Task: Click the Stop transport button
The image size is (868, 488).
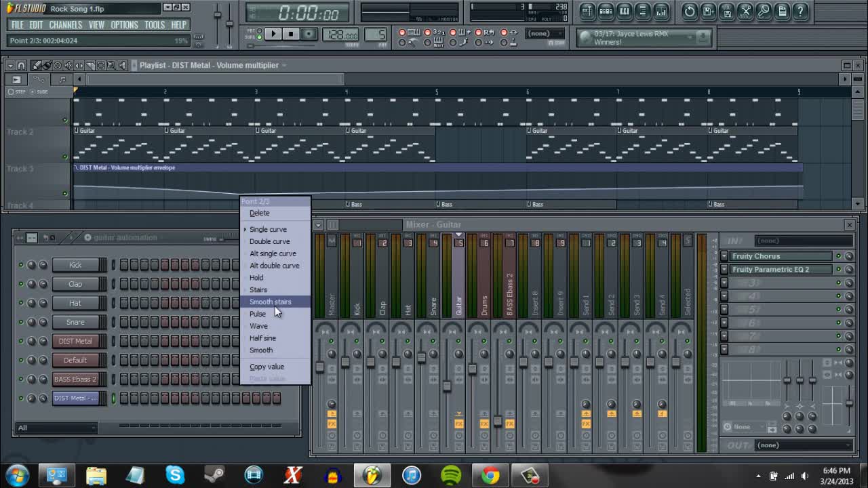Action: (x=291, y=34)
